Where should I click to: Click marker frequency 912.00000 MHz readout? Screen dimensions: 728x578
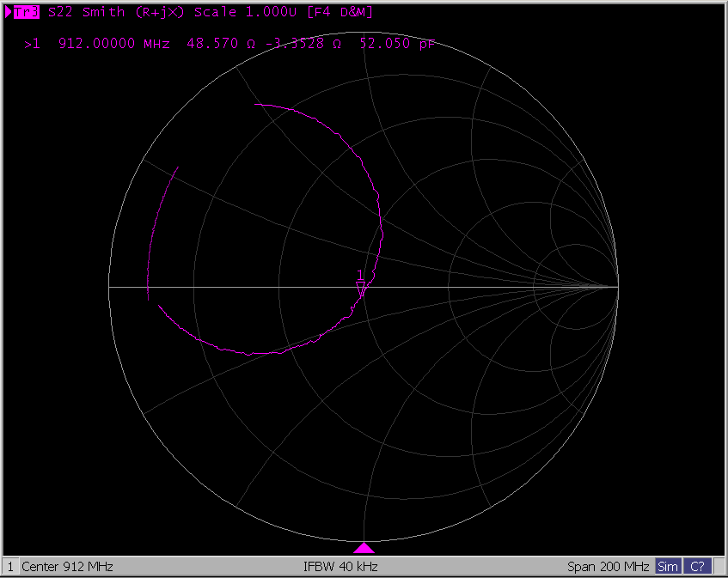pos(113,43)
